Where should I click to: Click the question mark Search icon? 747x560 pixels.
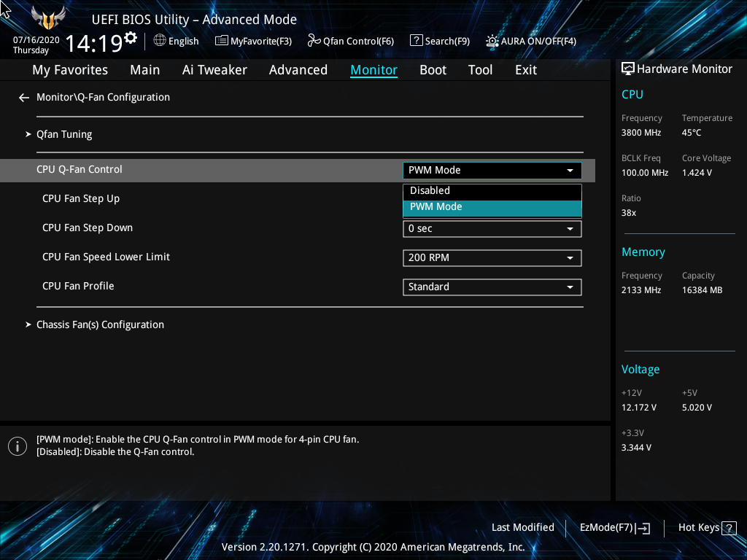coord(416,41)
